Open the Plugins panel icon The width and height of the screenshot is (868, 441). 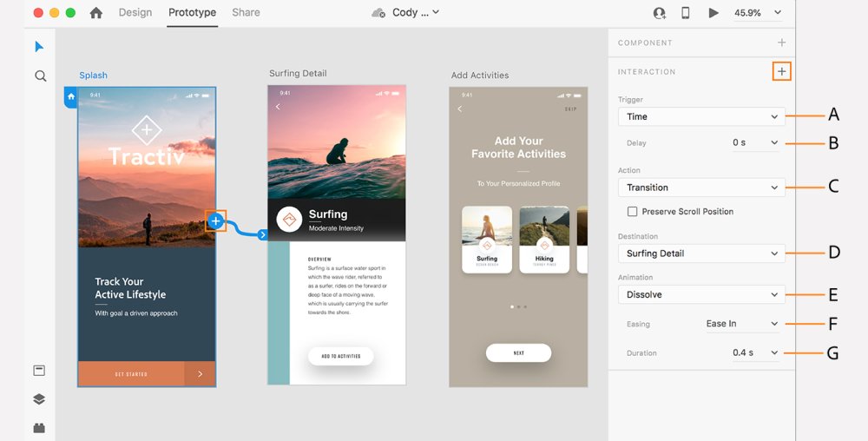tap(39, 428)
